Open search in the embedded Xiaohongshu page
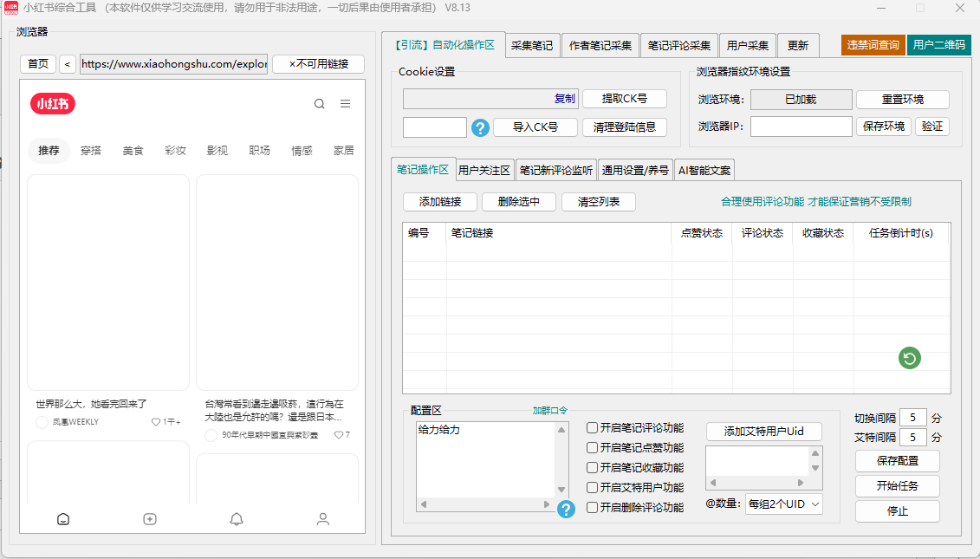Screen dimensions: 980x559 click(319, 102)
